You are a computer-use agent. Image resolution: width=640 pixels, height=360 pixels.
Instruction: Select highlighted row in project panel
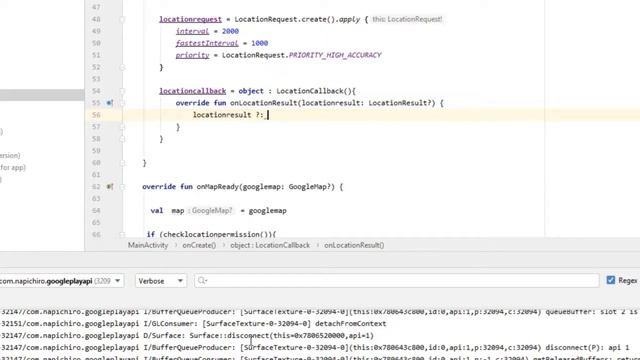click(42, 95)
